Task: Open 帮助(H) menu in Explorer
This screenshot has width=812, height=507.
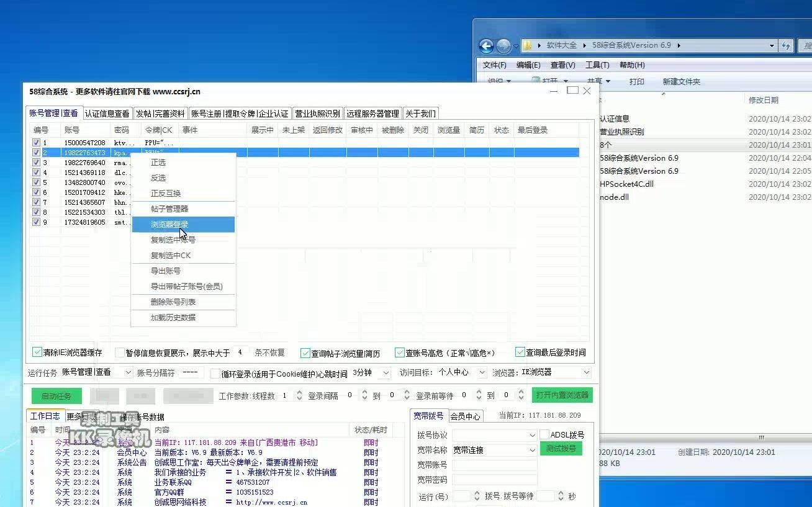Action: point(632,65)
